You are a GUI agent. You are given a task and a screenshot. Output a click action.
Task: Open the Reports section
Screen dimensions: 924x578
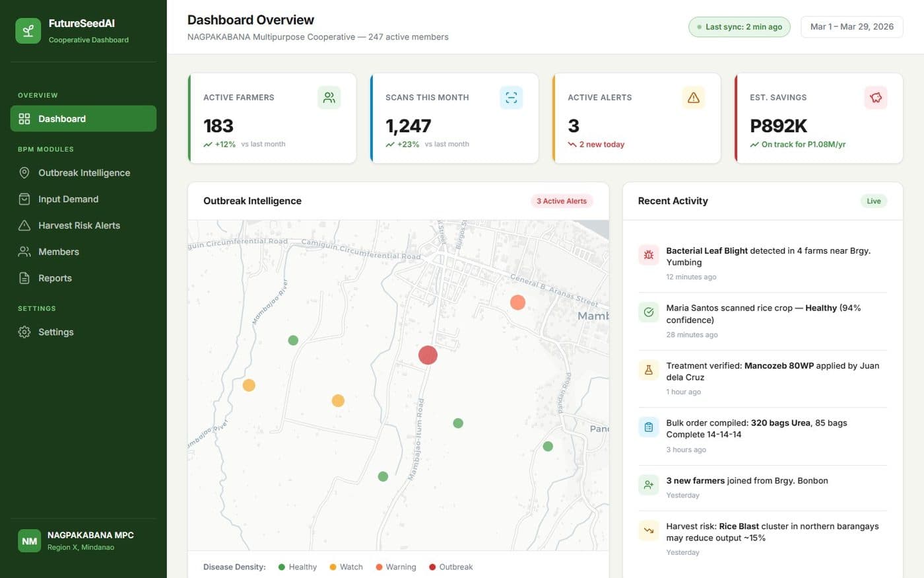(x=83, y=279)
